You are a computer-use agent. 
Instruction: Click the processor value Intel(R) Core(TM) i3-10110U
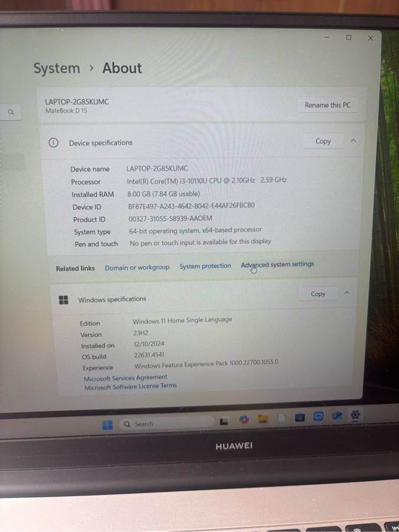[191, 181]
